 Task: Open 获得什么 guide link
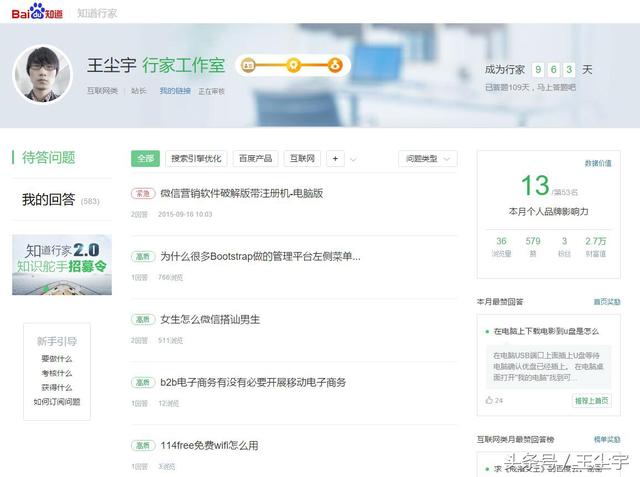click(x=57, y=387)
